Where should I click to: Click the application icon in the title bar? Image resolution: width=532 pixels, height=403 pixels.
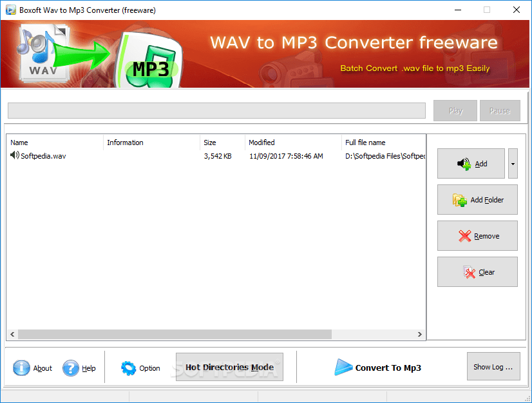point(10,10)
